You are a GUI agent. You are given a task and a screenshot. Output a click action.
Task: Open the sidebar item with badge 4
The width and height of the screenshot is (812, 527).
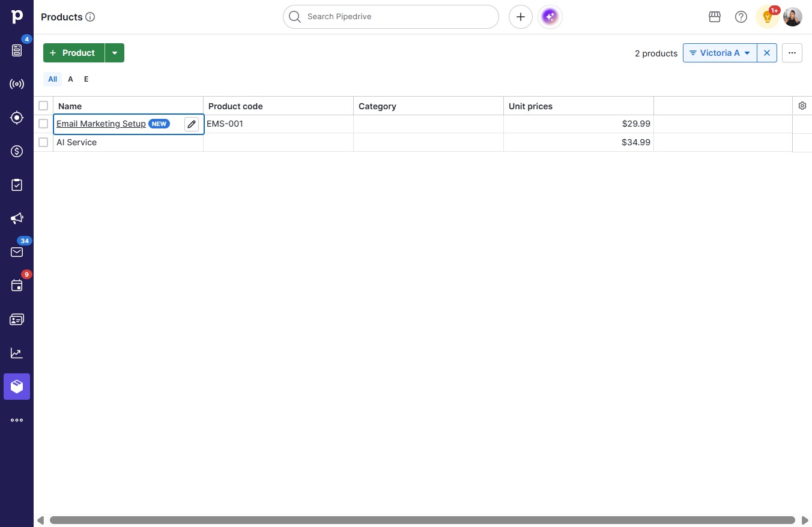[17, 50]
